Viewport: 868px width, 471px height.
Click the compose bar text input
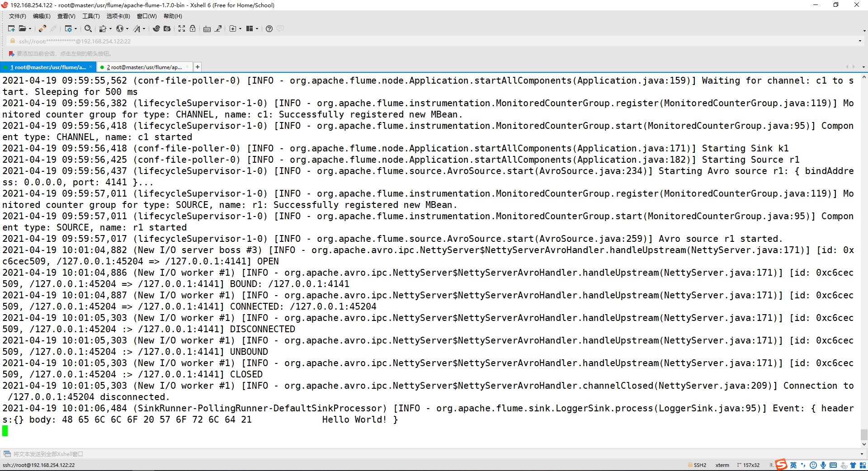click(434, 454)
